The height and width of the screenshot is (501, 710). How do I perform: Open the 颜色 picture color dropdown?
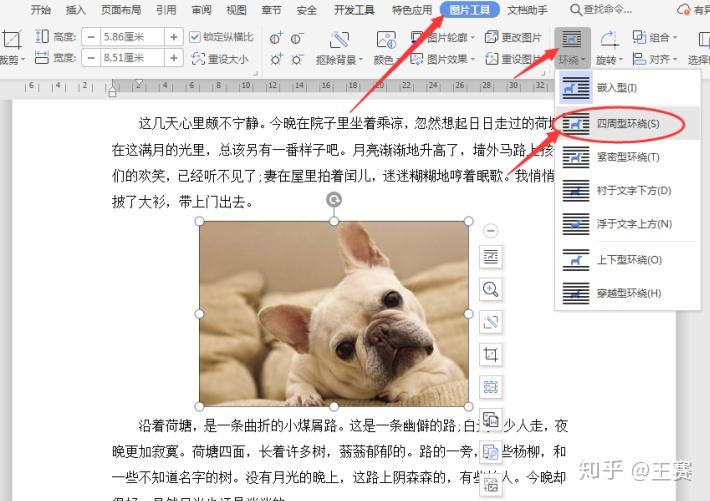coord(386,59)
